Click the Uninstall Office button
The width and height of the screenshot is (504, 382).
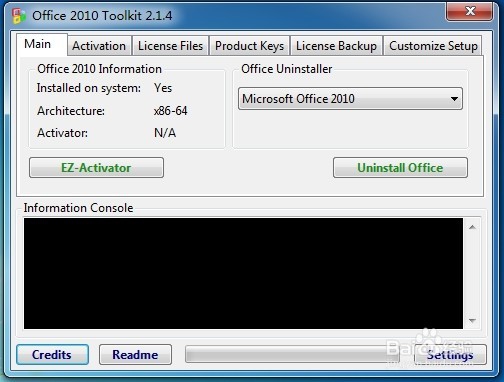pos(400,168)
